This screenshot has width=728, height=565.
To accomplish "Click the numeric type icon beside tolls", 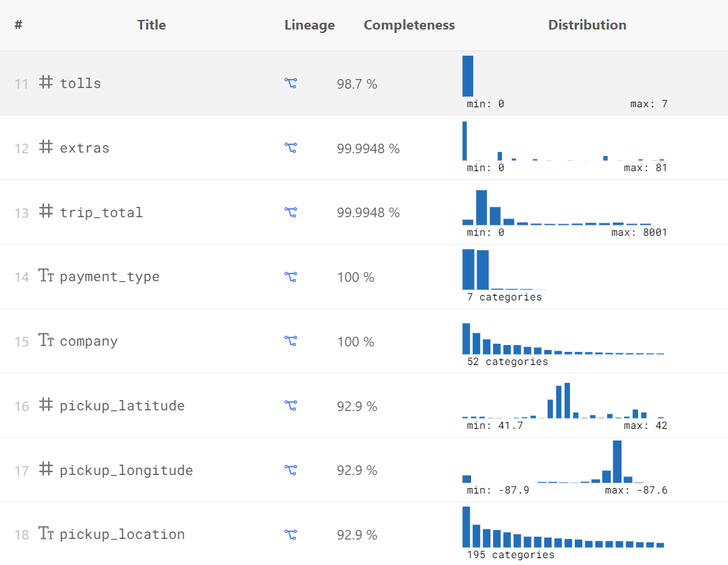I will pyautogui.click(x=45, y=83).
